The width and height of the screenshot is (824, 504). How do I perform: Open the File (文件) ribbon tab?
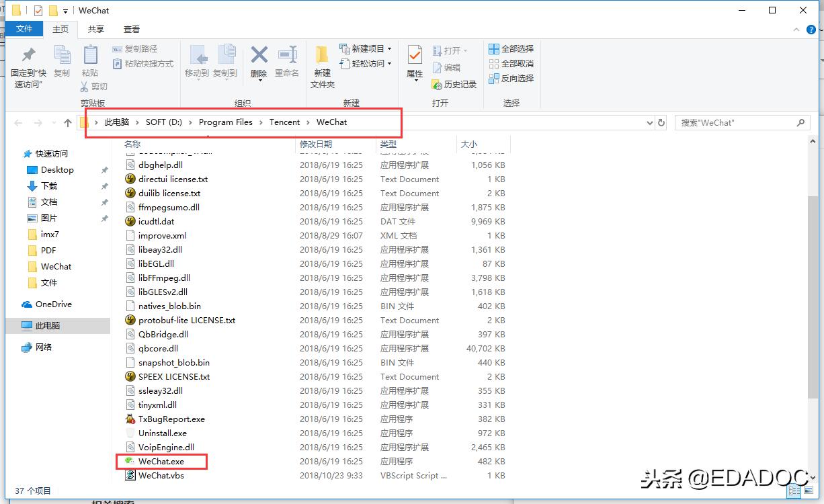[x=24, y=29]
